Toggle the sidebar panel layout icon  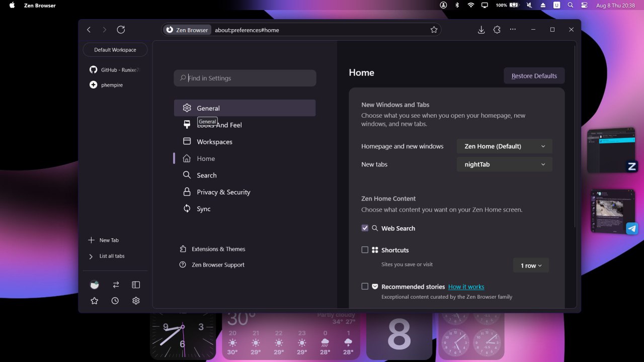click(136, 285)
